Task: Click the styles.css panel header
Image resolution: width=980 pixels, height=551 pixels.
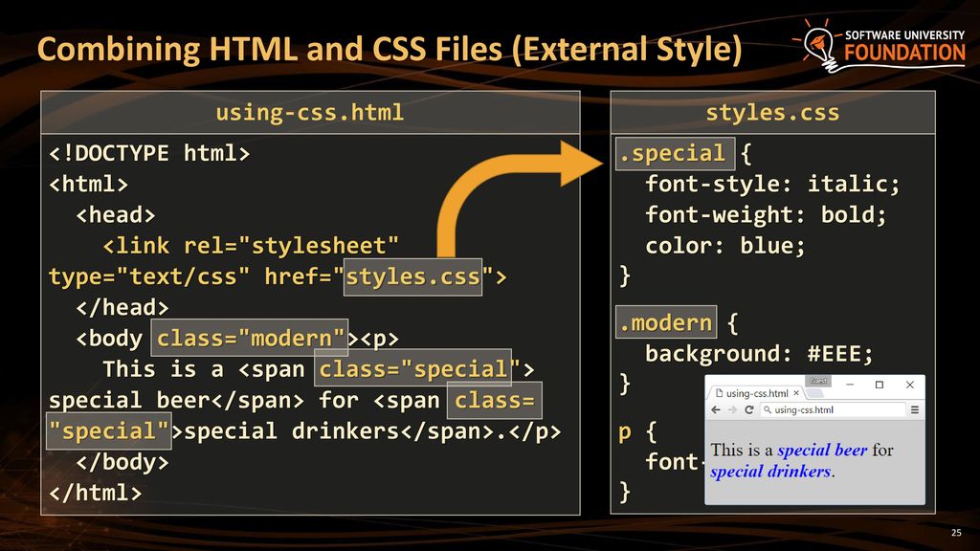Action: click(772, 113)
